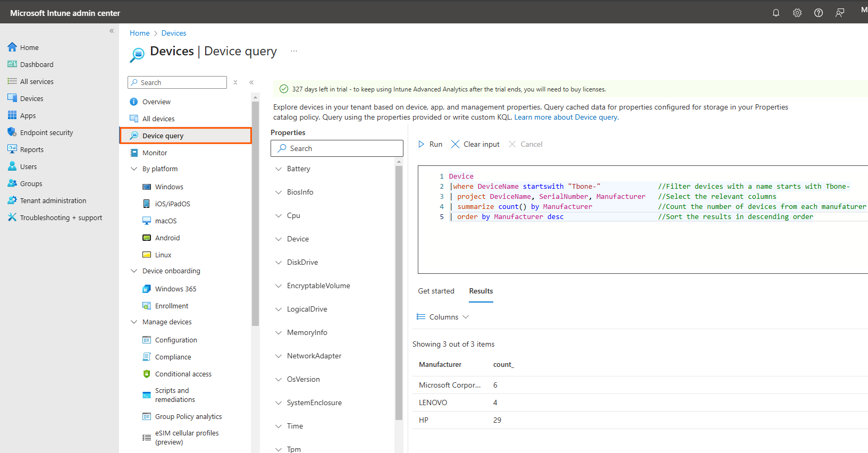Collapse the By platform section
This screenshot has height=453, width=868.
[134, 169]
